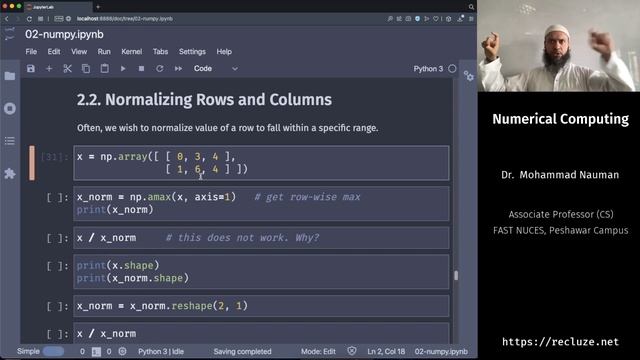The width and height of the screenshot is (640, 360).
Task: Click the 02-numpy.ipynb notebook title
Action: click(x=64, y=34)
